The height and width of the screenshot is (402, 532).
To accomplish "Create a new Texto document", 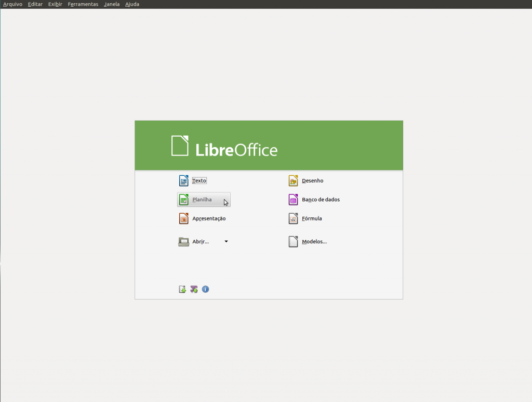I will click(193, 180).
